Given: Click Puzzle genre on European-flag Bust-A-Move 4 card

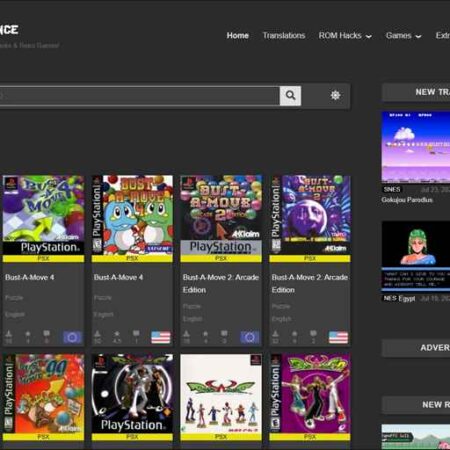Looking at the screenshot, I should click(14, 298).
